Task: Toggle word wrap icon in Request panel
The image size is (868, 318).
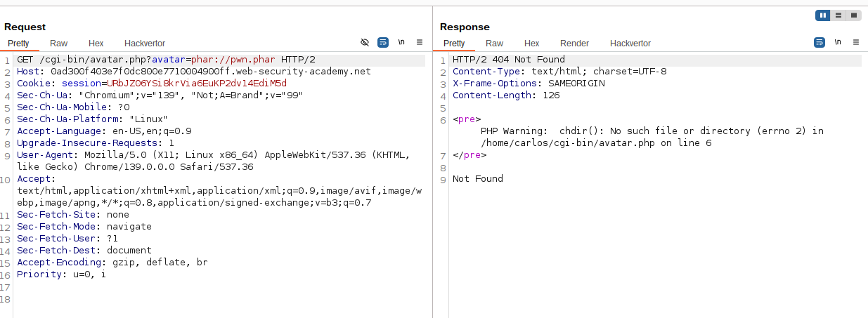Action: pyautogui.click(x=383, y=42)
